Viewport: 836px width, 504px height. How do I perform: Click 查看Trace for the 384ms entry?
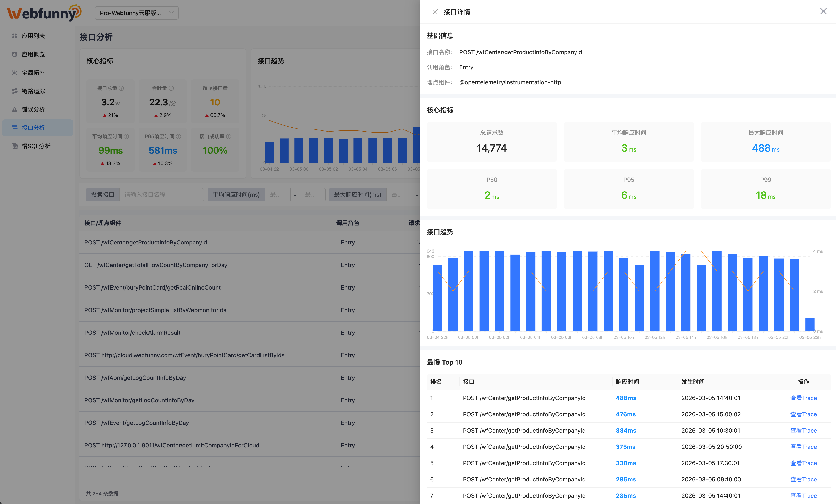[x=803, y=430]
